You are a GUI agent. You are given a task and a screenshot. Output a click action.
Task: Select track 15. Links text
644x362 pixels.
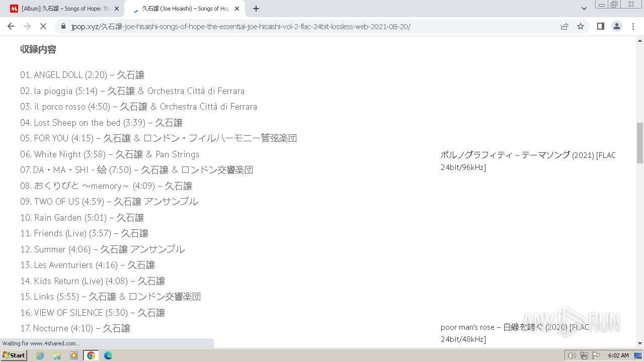click(111, 297)
